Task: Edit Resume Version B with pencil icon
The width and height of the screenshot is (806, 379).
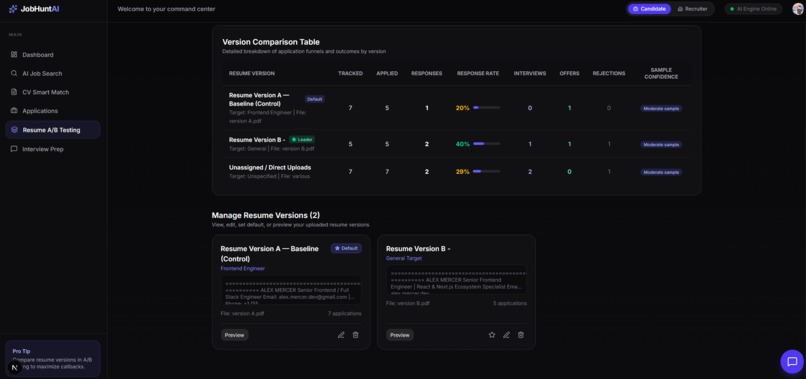Action: pos(506,335)
